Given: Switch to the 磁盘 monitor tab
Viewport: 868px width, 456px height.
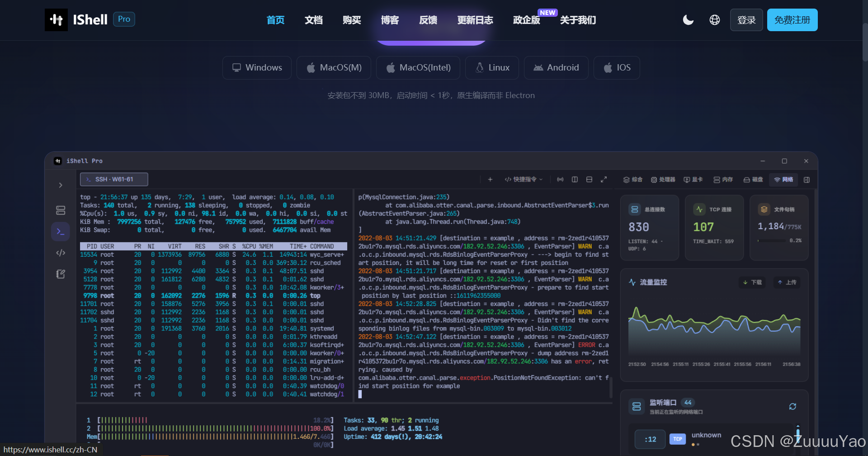Looking at the screenshot, I should 753,179.
